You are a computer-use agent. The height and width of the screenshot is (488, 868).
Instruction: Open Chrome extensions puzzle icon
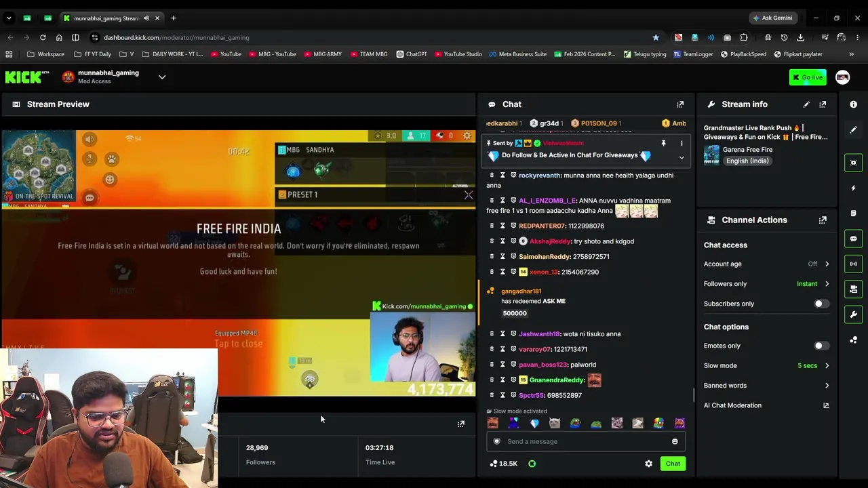744,37
